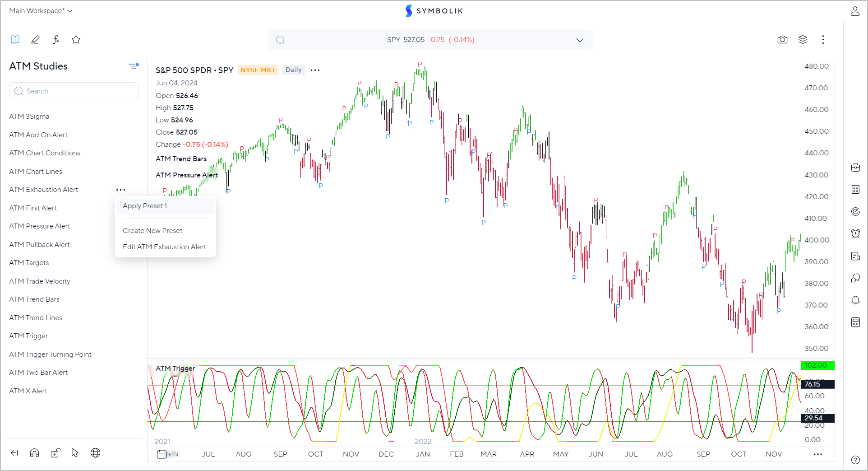Click the NYSE MKT exchange badge

258,70
